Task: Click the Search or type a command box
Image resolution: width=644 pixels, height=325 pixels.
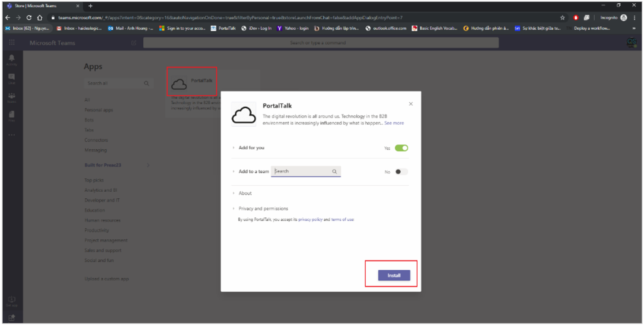Action: coord(321,43)
